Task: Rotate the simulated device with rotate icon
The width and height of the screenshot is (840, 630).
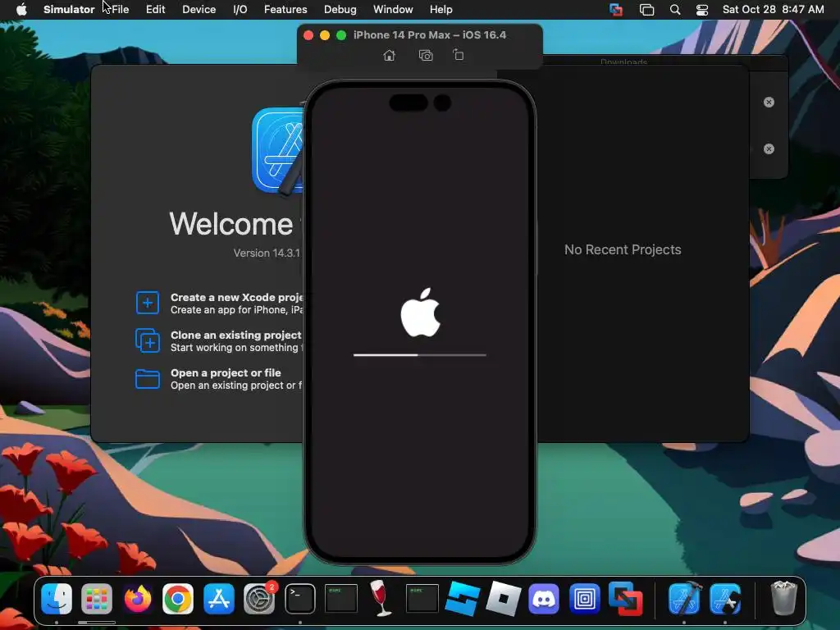Action: tap(459, 55)
